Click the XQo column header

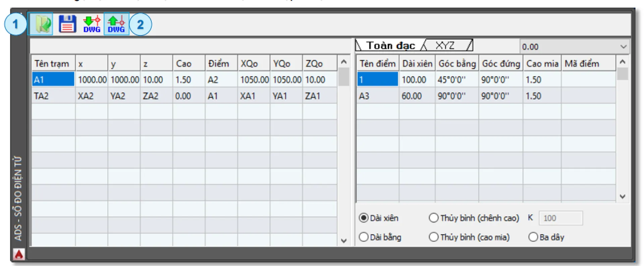coord(254,63)
